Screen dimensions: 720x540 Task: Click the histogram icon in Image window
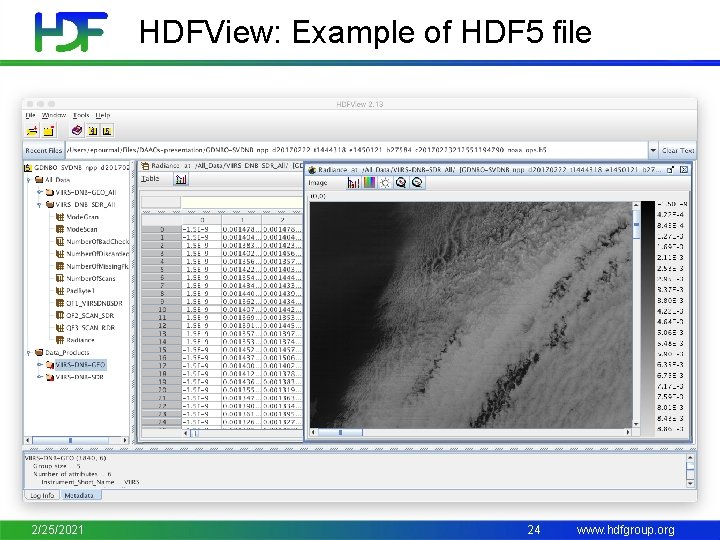353,183
